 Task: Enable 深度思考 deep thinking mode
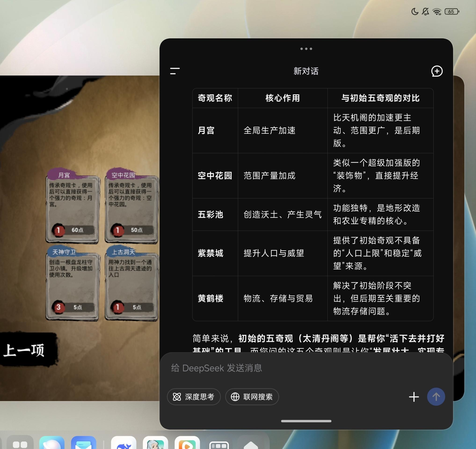pos(194,397)
